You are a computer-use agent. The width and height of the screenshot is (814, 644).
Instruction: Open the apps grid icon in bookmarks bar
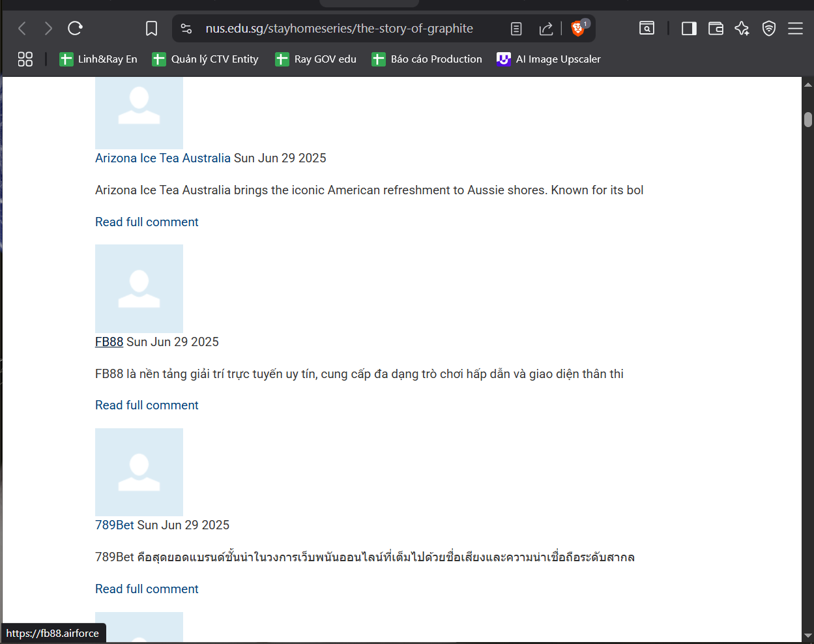[x=25, y=59]
